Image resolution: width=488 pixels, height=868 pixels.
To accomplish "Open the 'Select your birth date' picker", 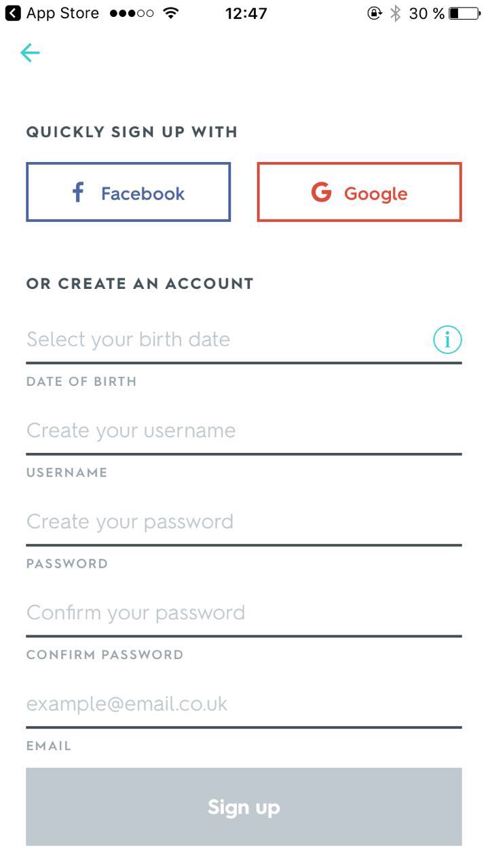I will (224, 340).
